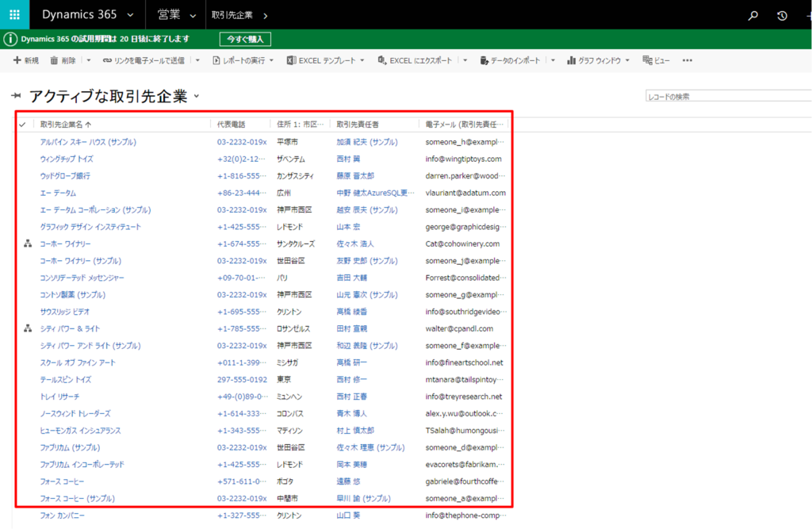Open account コンソリデーテッド メッセンジャー

coord(82,278)
